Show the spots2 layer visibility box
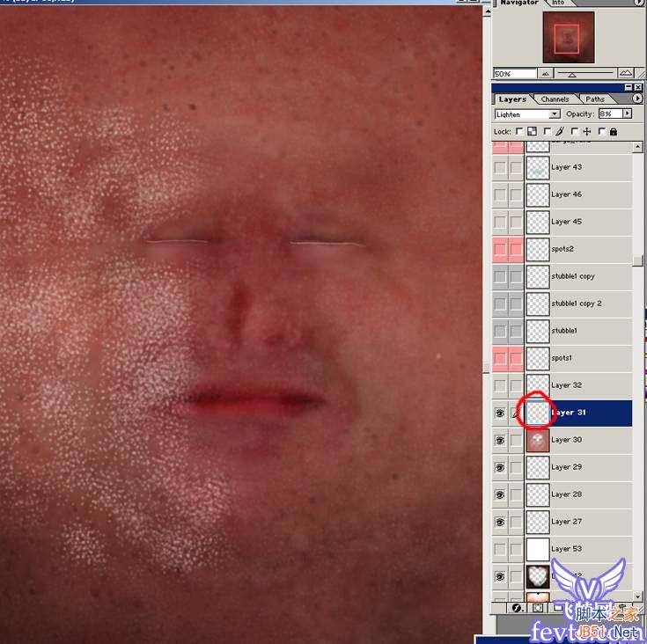Viewport: 647px width, 644px height. click(x=500, y=249)
